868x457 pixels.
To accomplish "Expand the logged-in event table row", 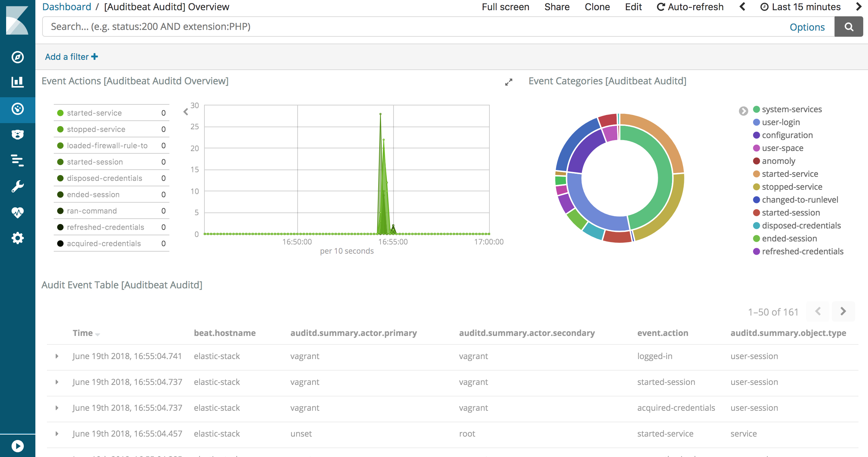I will [x=57, y=356].
